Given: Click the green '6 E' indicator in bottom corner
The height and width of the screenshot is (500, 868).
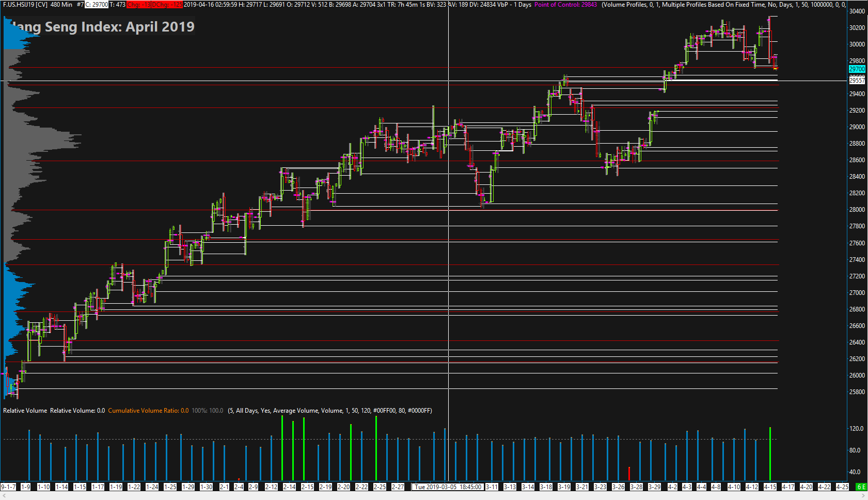Looking at the screenshot, I should coord(861,487).
